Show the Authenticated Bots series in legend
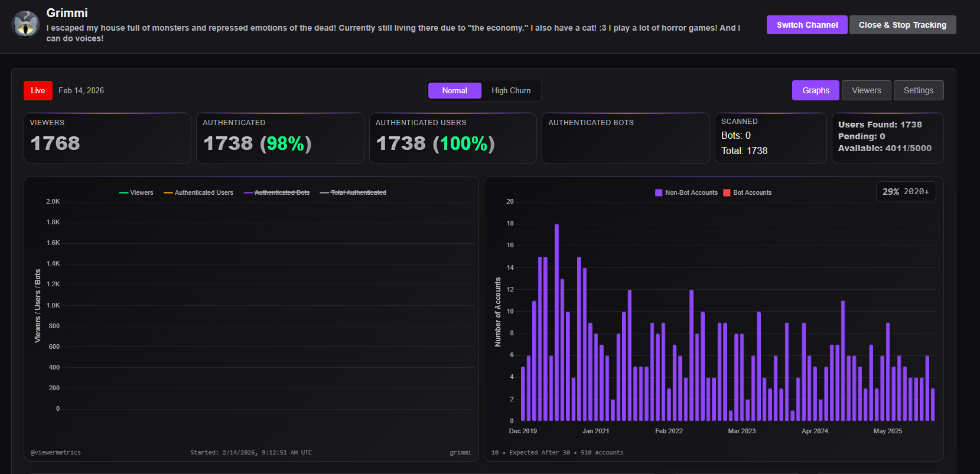Image resolution: width=980 pixels, height=474 pixels. (x=276, y=192)
